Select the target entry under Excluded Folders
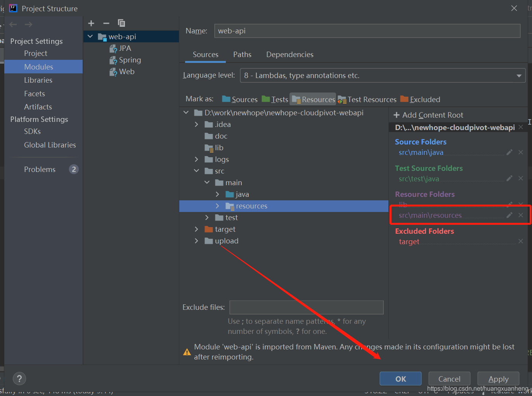532x396 pixels. pos(409,241)
